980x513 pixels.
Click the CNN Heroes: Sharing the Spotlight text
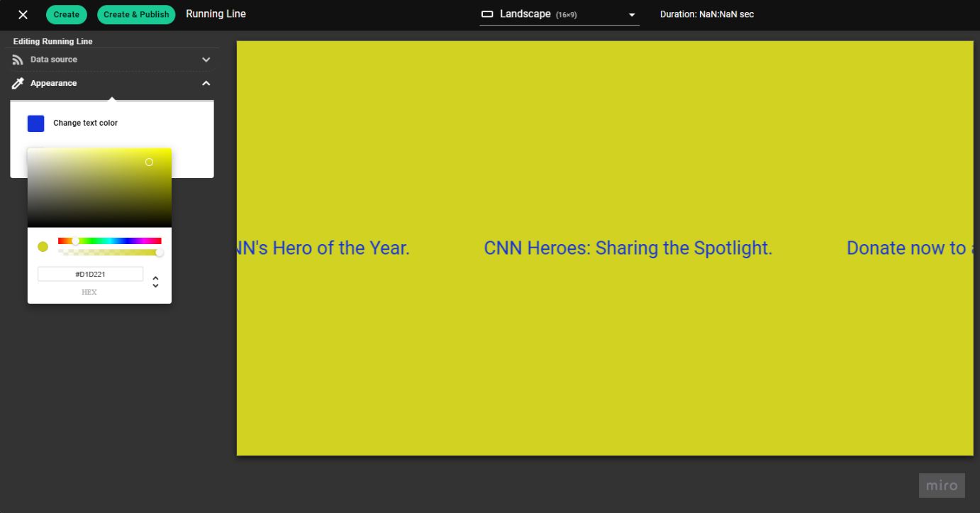click(628, 248)
